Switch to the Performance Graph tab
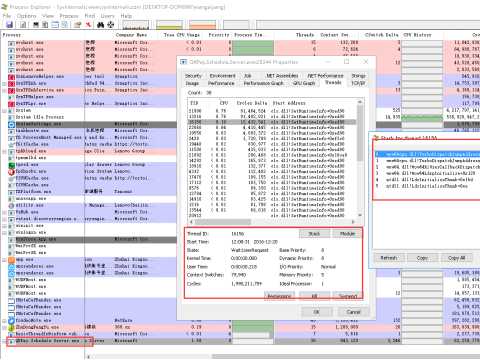480x360 pixels. (264, 83)
